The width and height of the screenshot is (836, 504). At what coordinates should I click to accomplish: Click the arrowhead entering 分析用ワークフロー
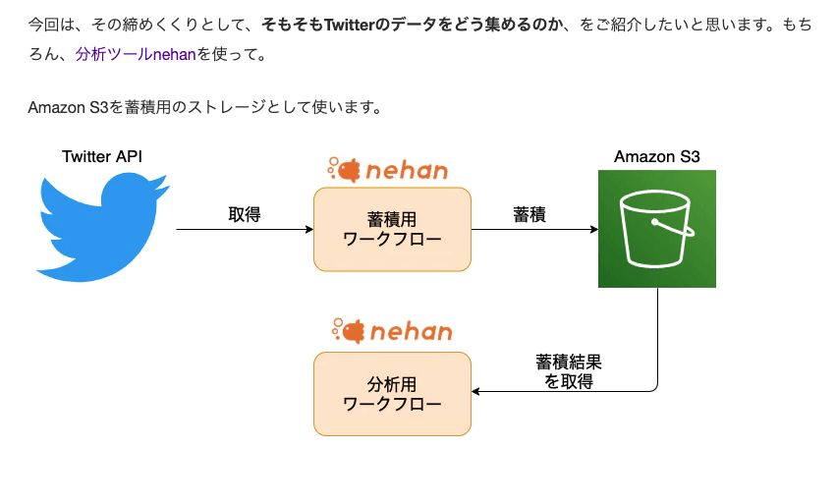[477, 391]
